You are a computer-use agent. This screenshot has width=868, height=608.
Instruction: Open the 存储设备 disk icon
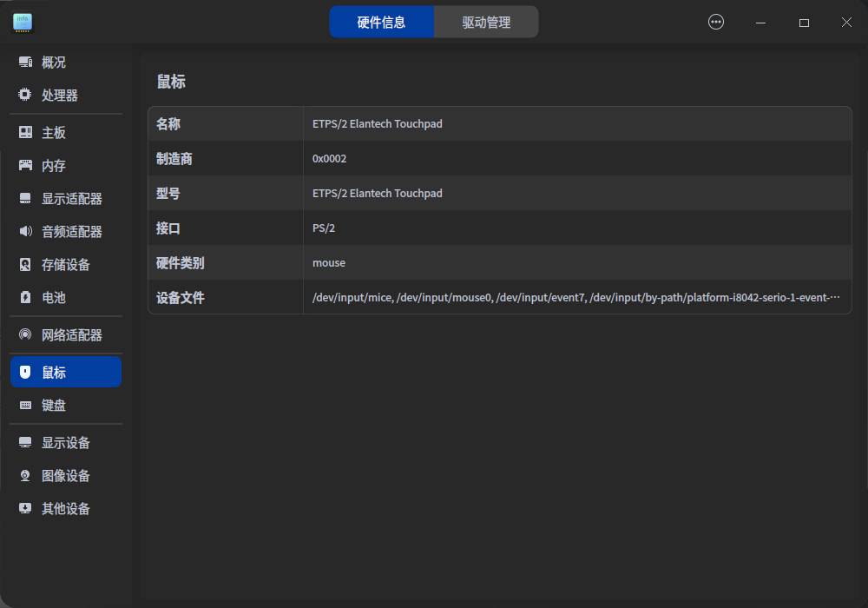coord(25,264)
